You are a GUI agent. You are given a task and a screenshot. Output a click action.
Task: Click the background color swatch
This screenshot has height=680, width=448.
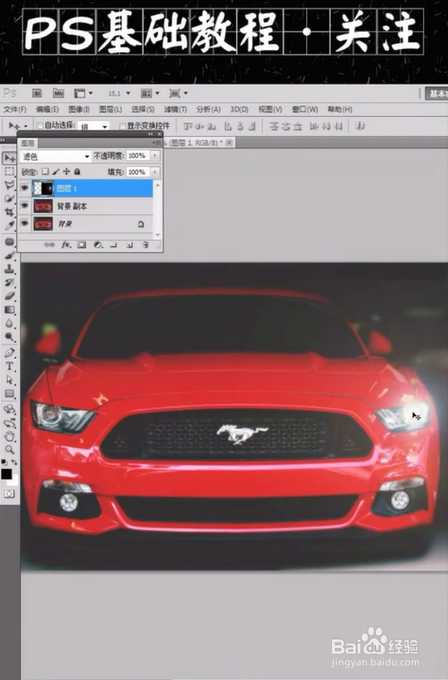pyautogui.click(x=14, y=481)
